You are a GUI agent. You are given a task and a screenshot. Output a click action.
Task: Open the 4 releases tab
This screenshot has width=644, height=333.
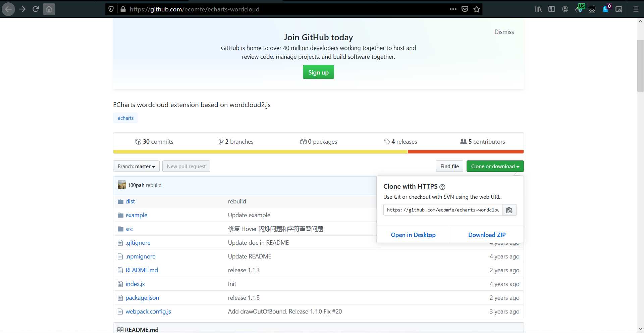tap(400, 142)
